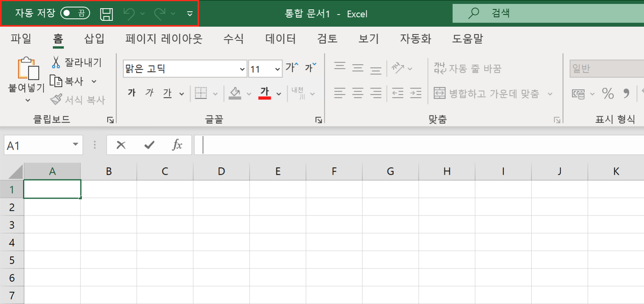Open the 맞춤 group dialog launcher
The width and height of the screenshot is (644, 304).
click(557, 120)
